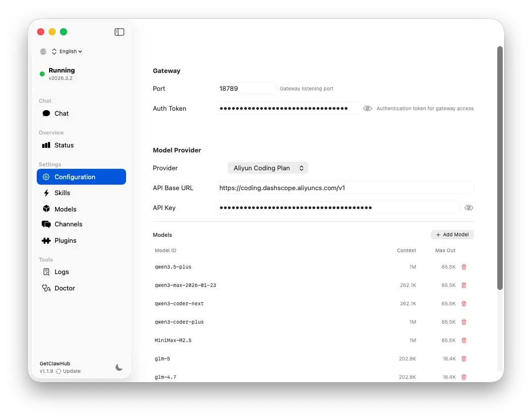Select the Skills lightning bolt icon
Viewport: 532px width, 419px height.
(x=47, y=193)
